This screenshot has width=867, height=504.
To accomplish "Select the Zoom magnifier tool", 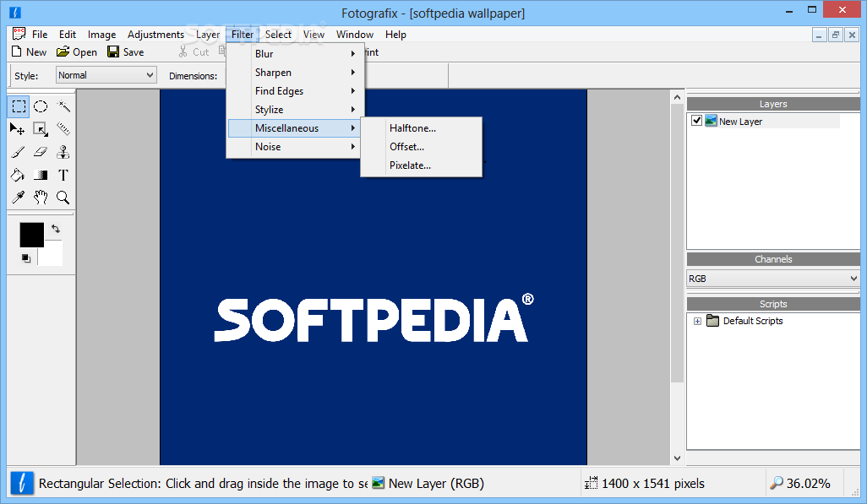I will point(63,198).
